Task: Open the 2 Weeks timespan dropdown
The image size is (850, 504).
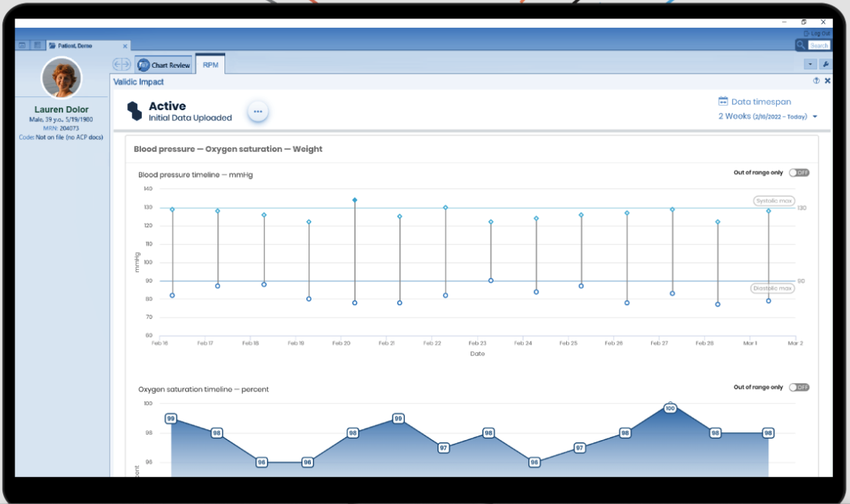Action: [767, 116]
